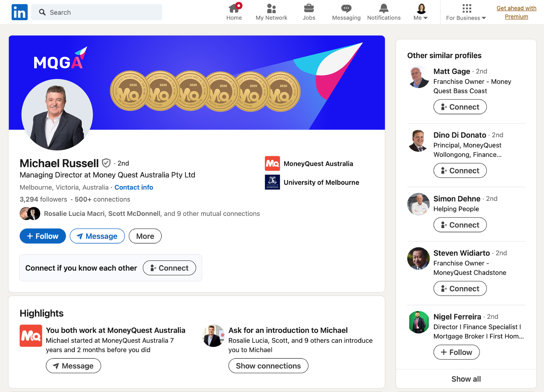Click Message button in Highlights section
This screenshot has width=544, height=392.
pos(73,366)
